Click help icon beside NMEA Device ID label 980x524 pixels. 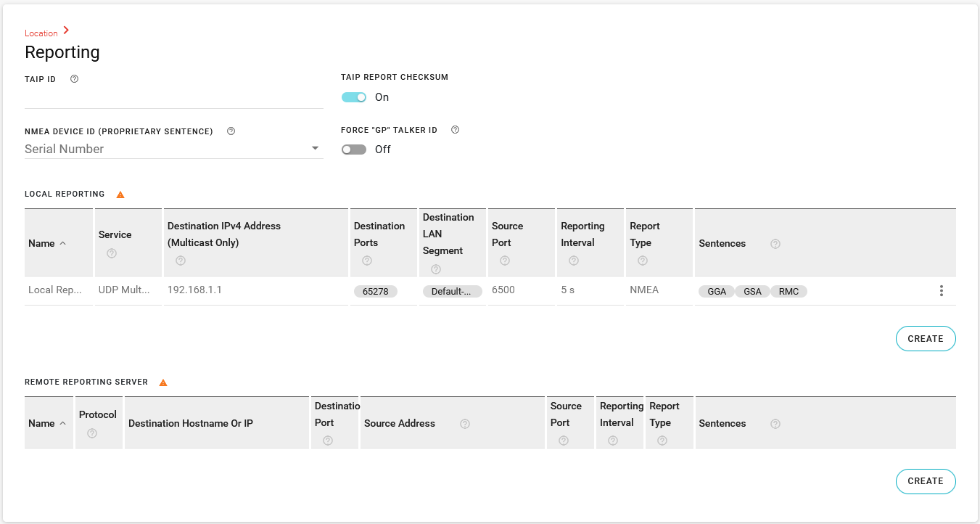coord(231,131)
